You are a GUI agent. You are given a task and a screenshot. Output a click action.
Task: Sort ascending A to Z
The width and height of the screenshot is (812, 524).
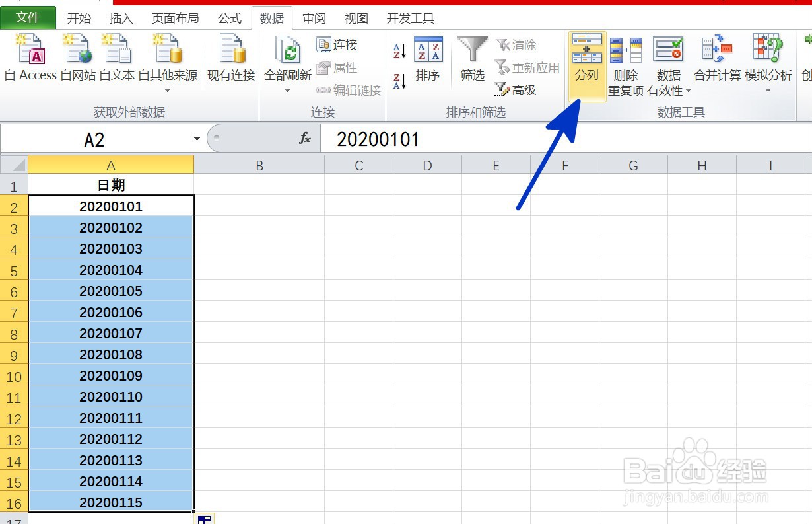pos(399,51)
